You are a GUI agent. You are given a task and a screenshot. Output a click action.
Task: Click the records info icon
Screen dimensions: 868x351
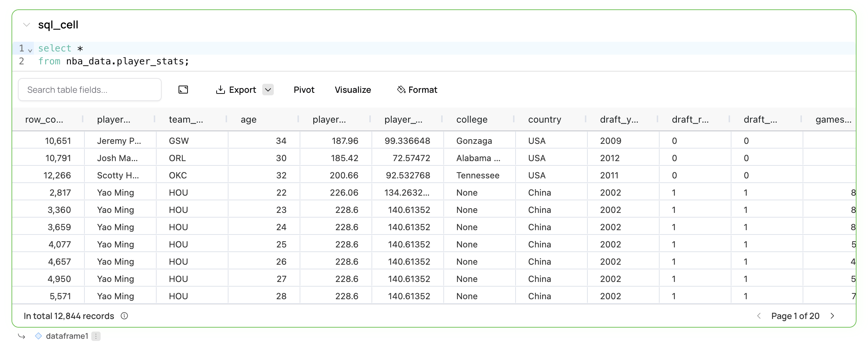[x=124, y=316]
